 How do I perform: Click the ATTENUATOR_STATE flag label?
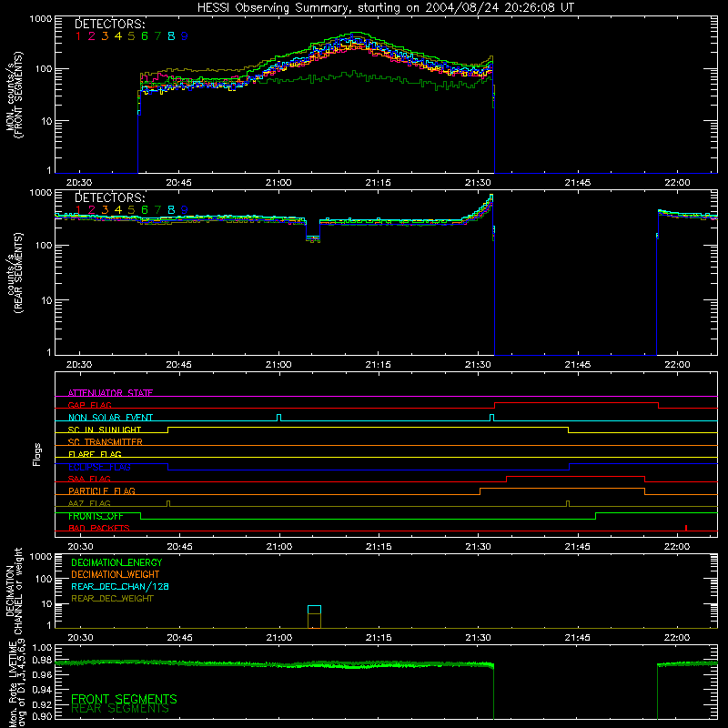[x=110, y=393]
